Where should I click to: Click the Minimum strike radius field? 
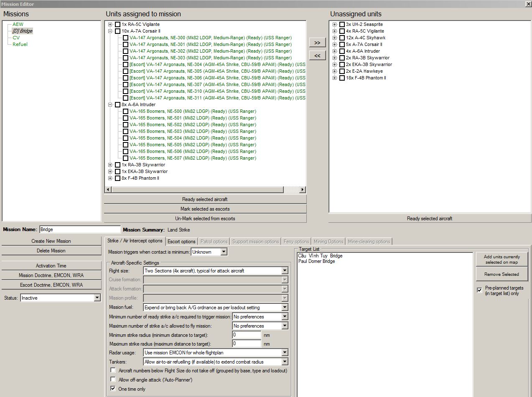[247, 335]
